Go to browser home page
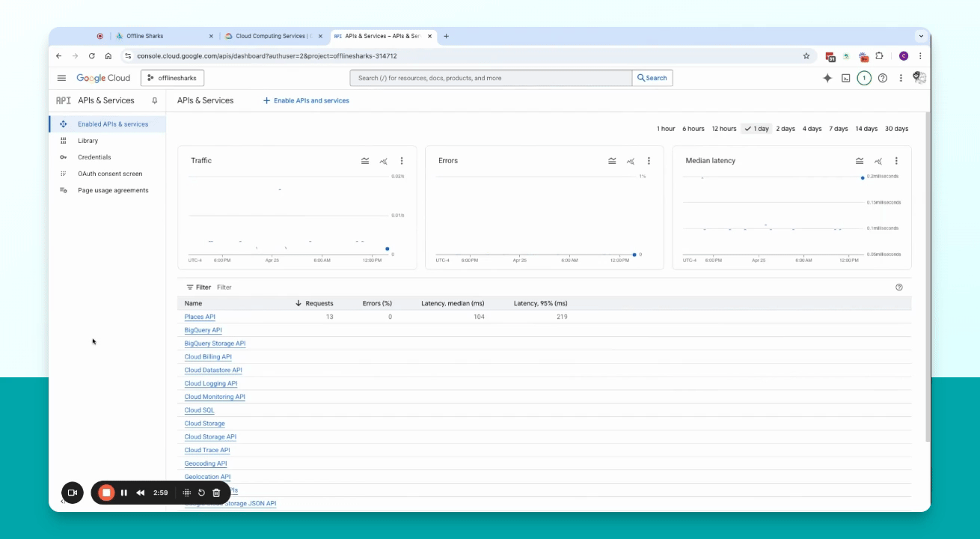Screen dimensions: 980x539 108,56
